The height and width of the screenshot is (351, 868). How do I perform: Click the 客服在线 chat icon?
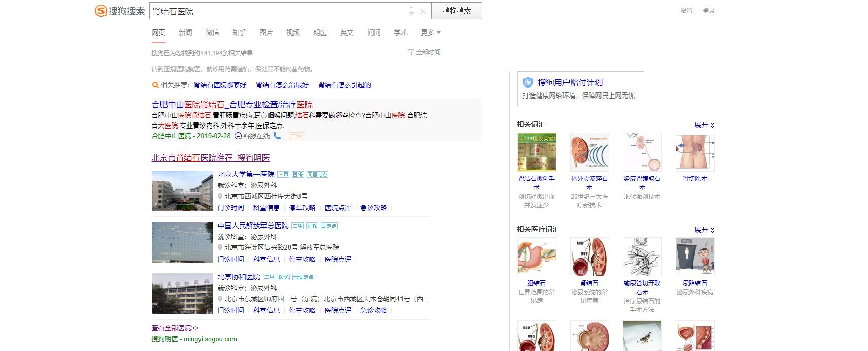238,136
